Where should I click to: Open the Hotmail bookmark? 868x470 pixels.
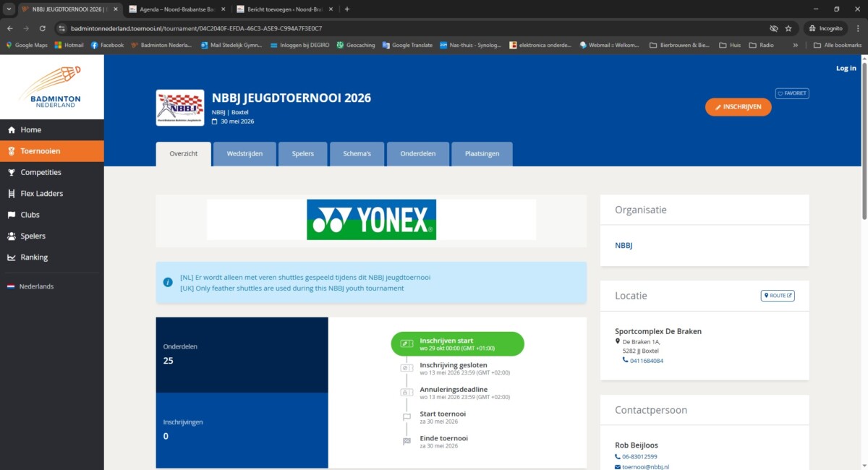pyautogui.click(x=69, y=45)
